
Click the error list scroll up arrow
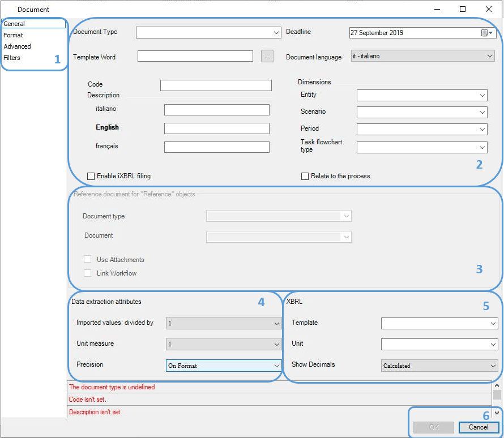point(497,385)
